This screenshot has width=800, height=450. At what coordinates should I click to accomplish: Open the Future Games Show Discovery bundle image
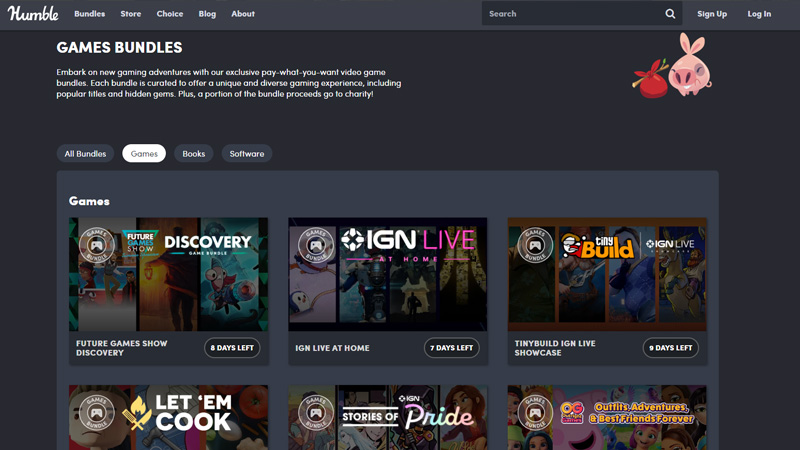click(168, 274)
